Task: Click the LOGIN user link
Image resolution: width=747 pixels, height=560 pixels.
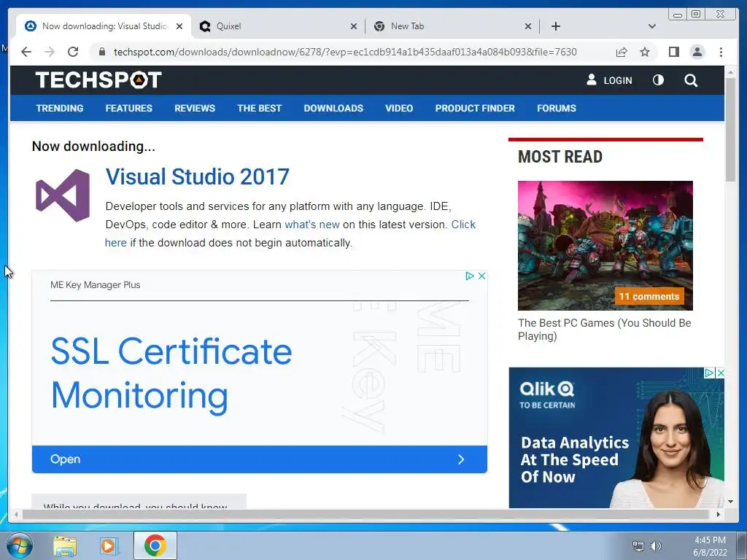Action: [x=609, y=80]
